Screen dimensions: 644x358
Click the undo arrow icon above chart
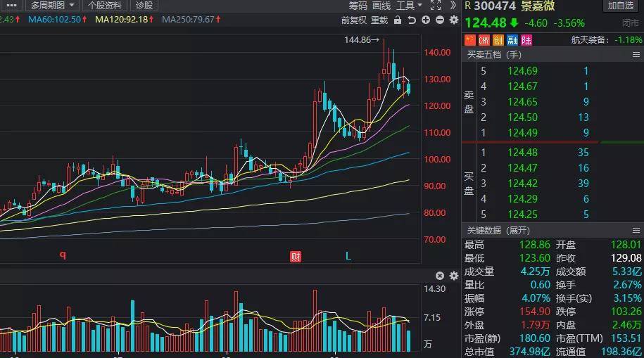[412, 20]
